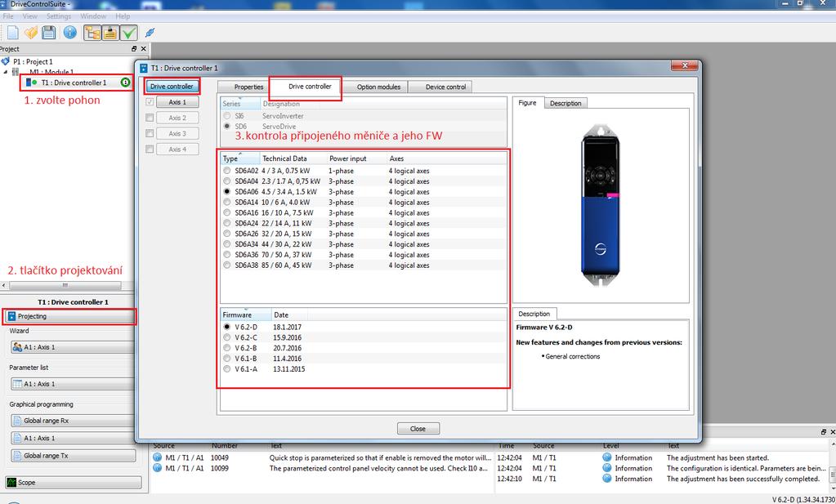Open the Scope button
Screen dimensions: 836x504
74,482
